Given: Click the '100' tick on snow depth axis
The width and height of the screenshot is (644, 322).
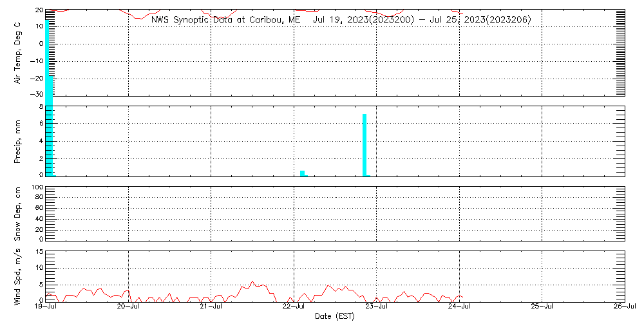Looking at the screenshot, I should [37, 187].
